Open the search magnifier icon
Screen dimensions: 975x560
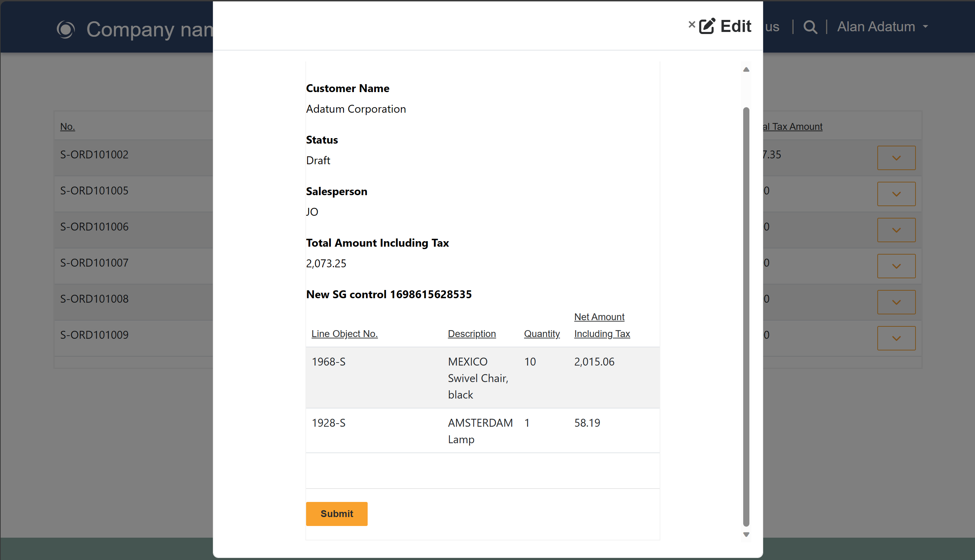click(810, 26)
